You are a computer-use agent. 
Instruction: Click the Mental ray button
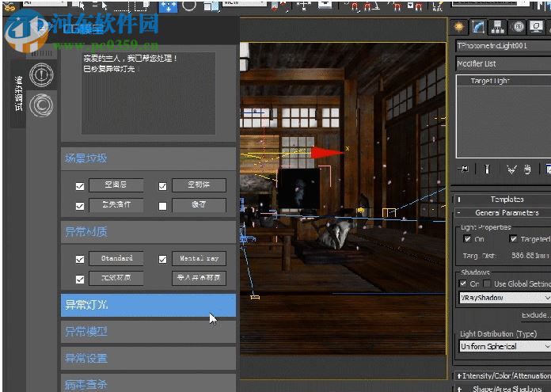[199, 258]
